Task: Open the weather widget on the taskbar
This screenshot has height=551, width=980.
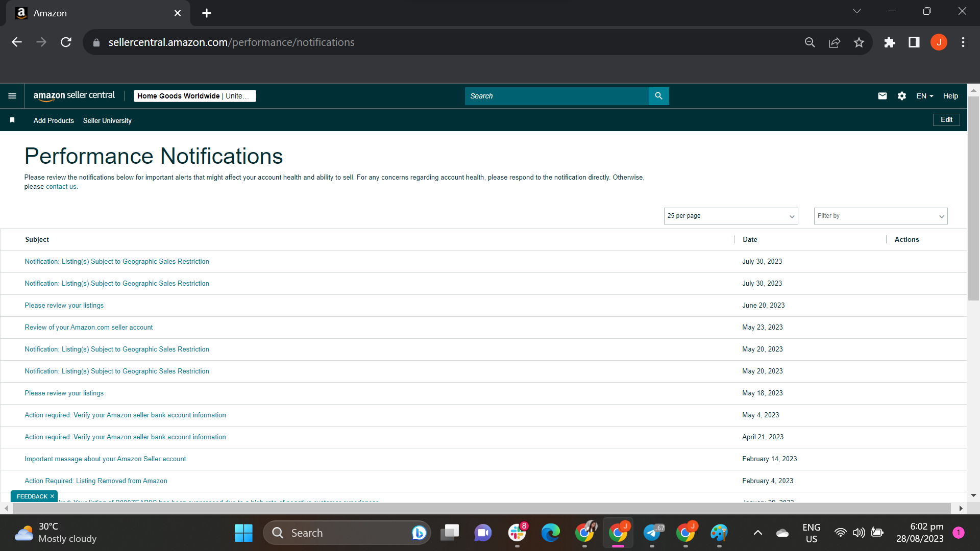Action: pos(55,533)
